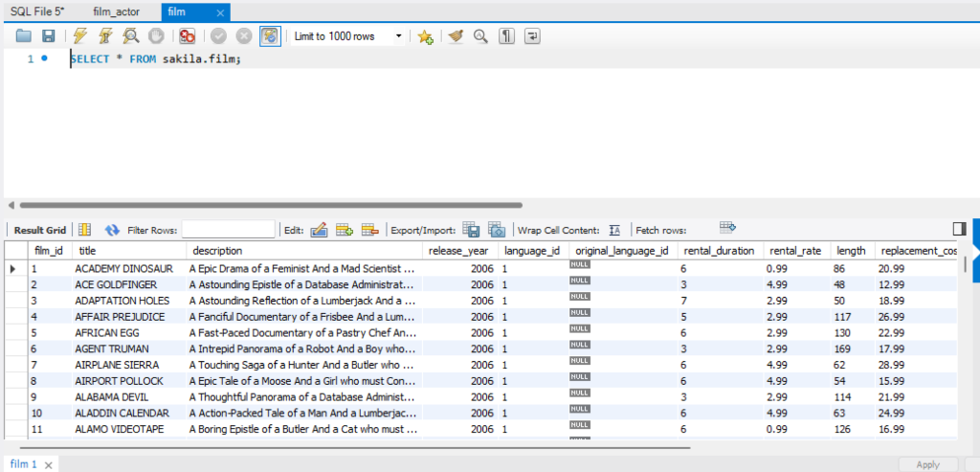Delete selected rows with the remove-row icon
The height and width of the screenshot is (472, 980).
pos(370,230)
